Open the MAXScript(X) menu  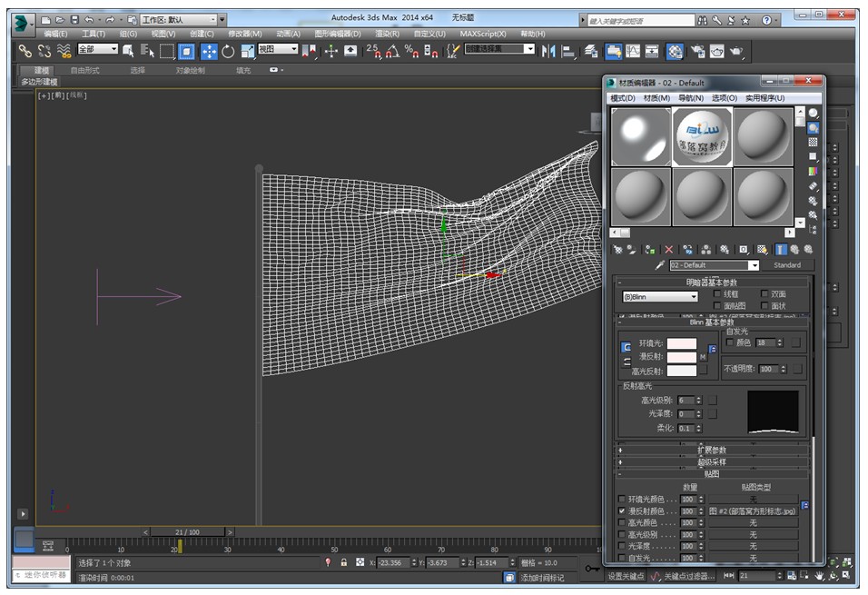(483, 35)
